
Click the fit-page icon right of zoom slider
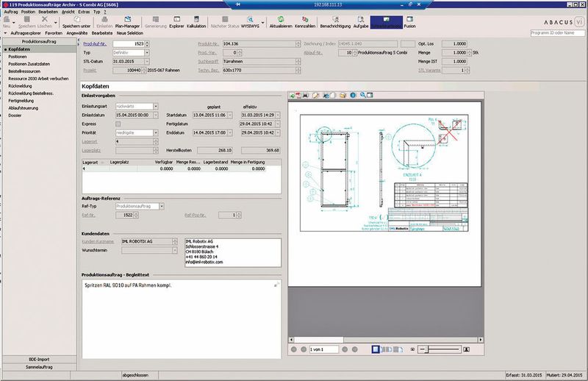tap(467, 349)
